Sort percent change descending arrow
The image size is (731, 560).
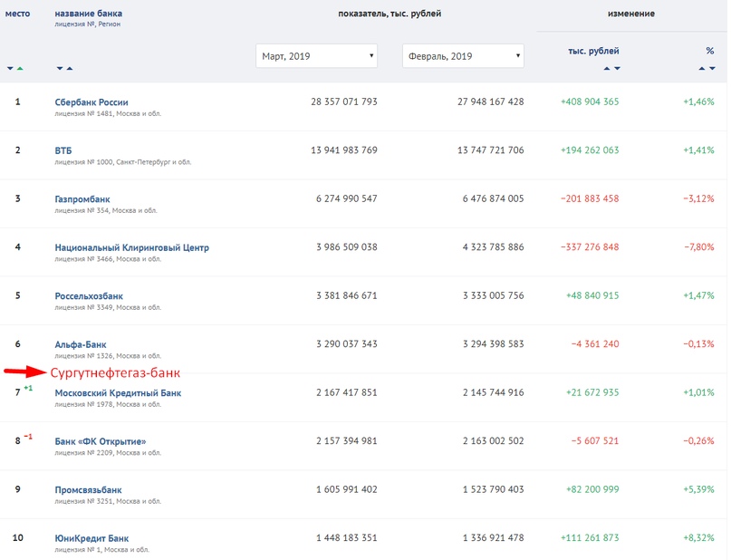click(x=712, y=69)
